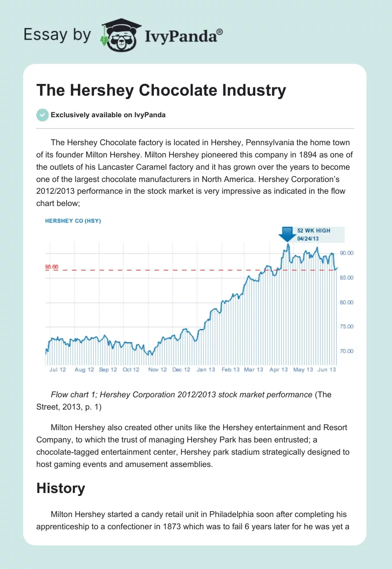Viewport: 392px width, 569px height.
Task: Click the green verified checkmark badge
Action: [x=42, y=115]
